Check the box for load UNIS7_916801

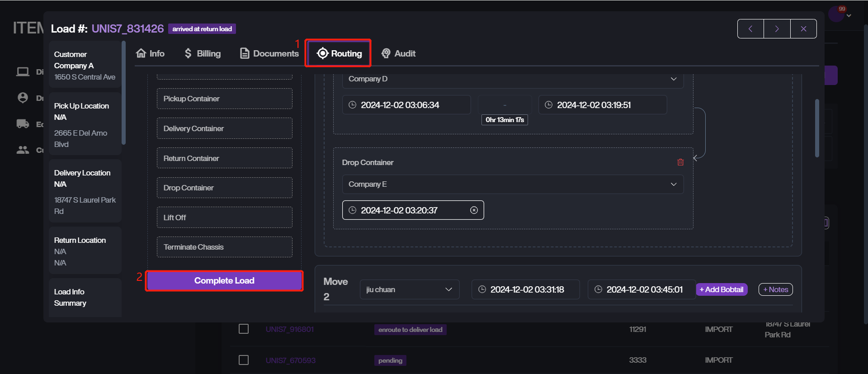(x=244, y=329)
